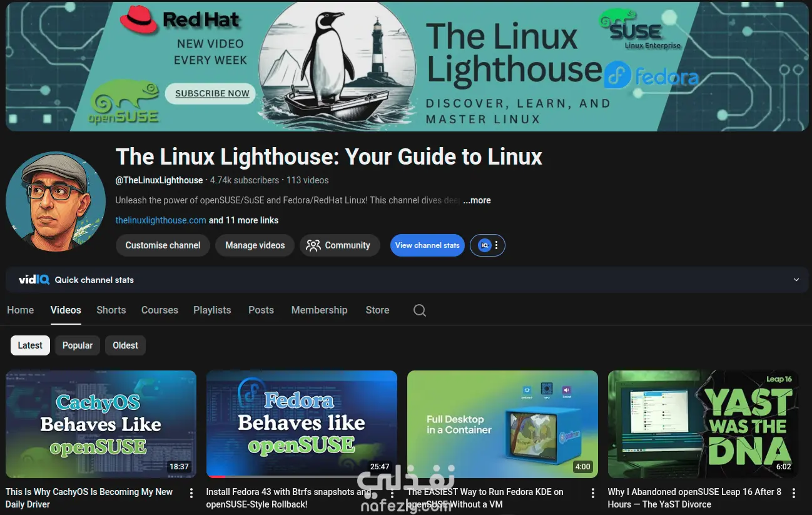Select the Popular sort filter
812x515 pixels.
[x=78, y=345]
